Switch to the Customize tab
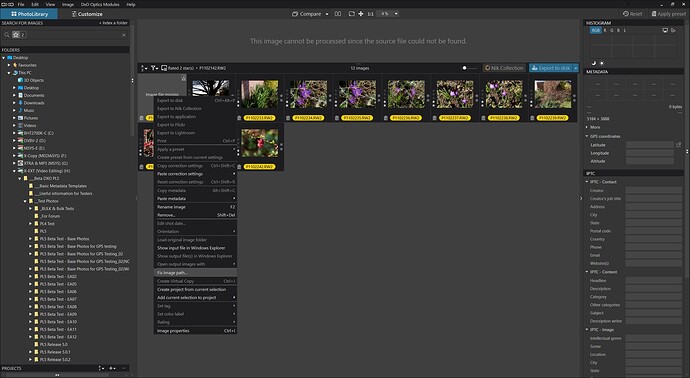Viewport: 690px width, 378px height. coord(87,14)
